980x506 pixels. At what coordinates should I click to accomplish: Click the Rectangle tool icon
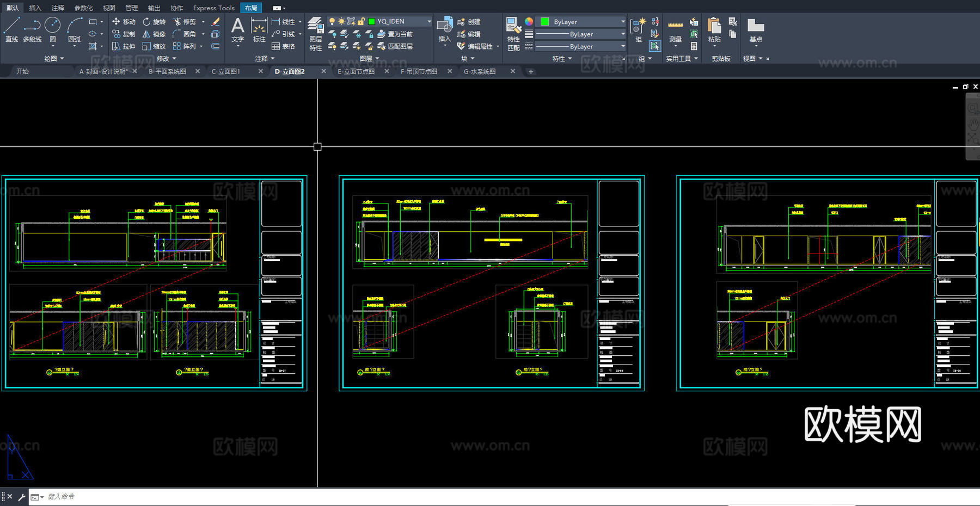pos(93,22)
